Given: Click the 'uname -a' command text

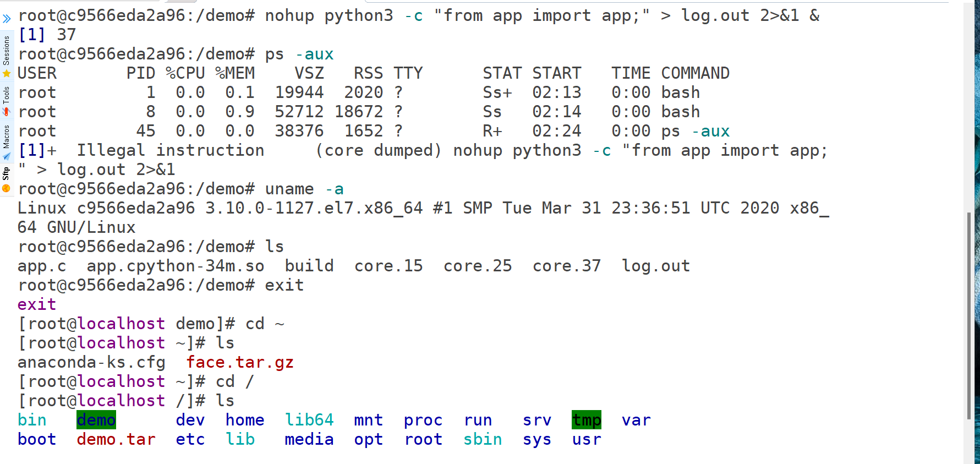Looking at the screenshot, I should (x=304, y=189).
